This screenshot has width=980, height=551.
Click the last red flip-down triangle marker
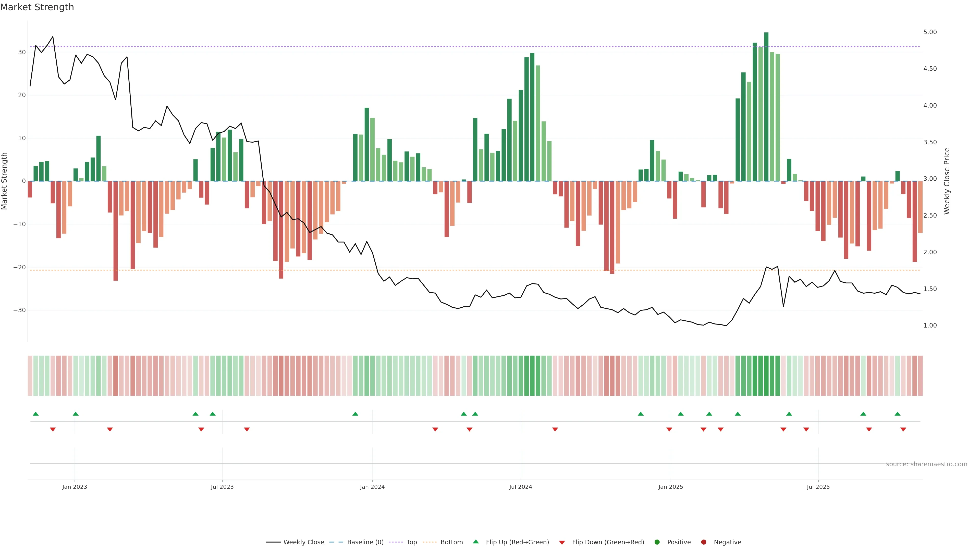(903, 429)
